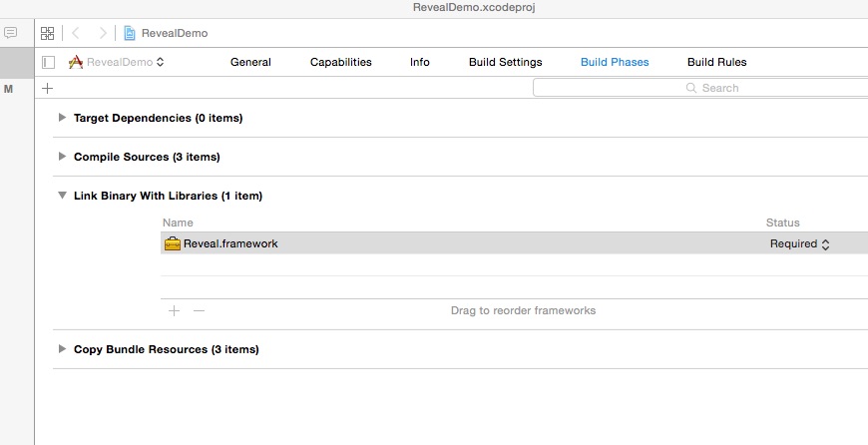Image resolution: width=868 pixels, height=445 pixels.
Task: Click the Name column header
Action: 178,222
